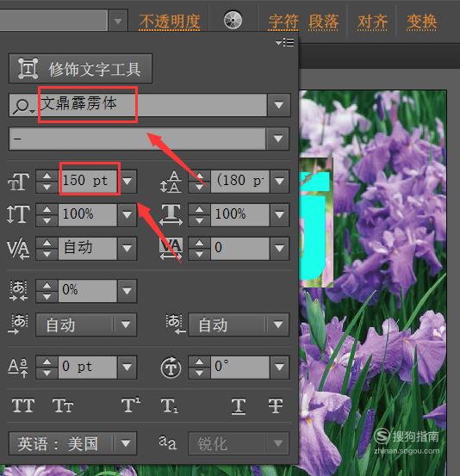The height and width of the screenshot is (476, 460).
Task: Open the left spacing 自动 dropdown
Action: point(86,325)
